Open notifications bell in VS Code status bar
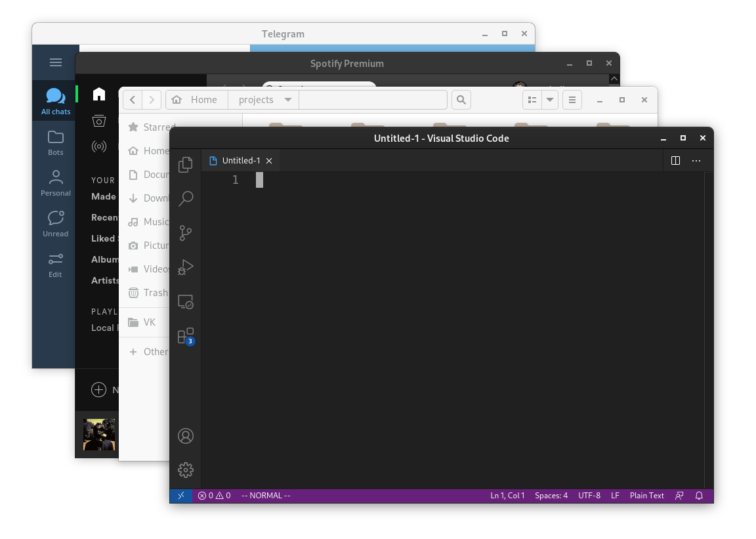 [x=699, y=496]
